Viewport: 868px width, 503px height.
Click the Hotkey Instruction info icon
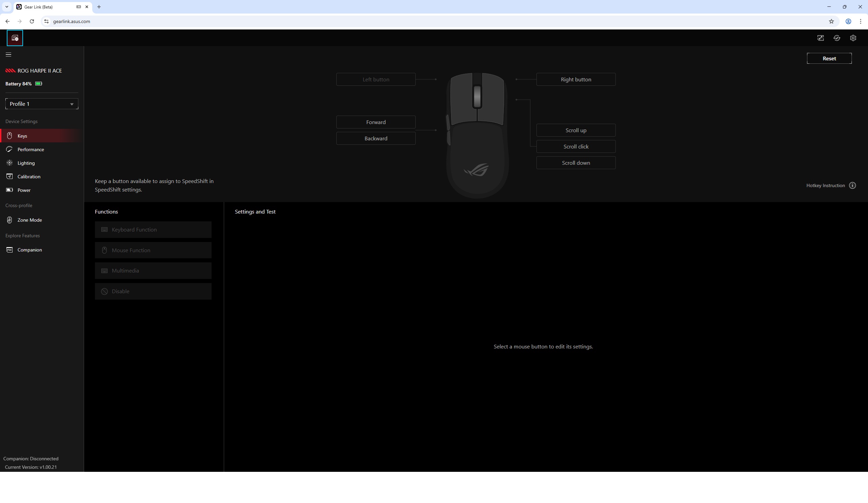[x=852, y=185]
